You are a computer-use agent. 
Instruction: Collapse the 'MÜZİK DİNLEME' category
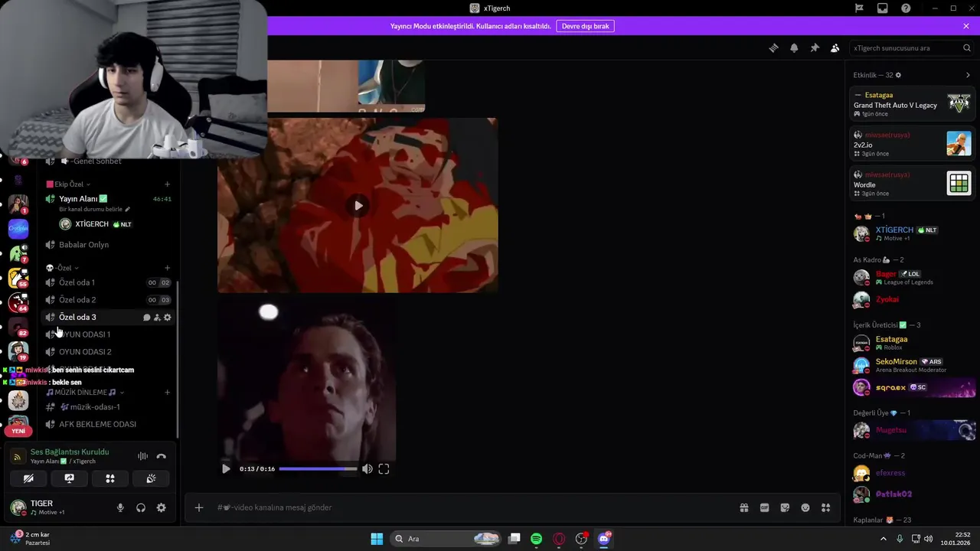click(84, 393)
